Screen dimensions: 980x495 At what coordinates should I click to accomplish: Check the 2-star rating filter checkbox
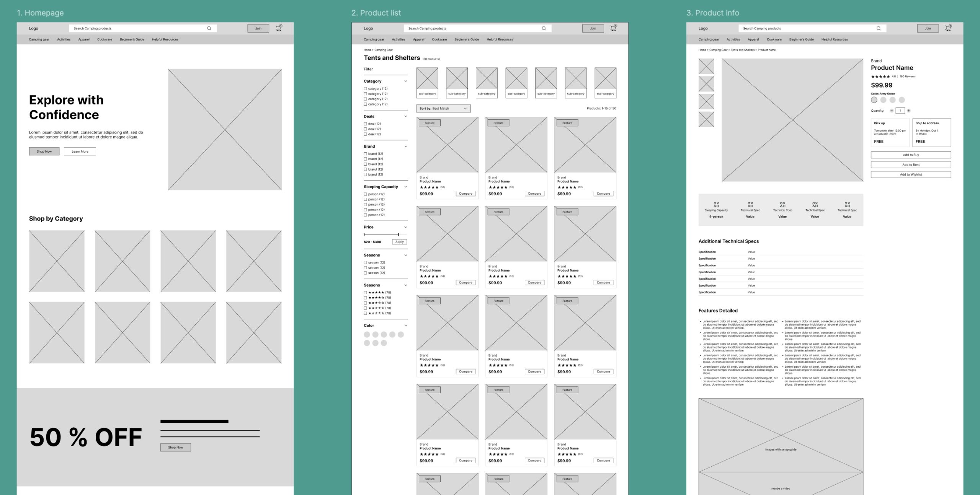pos(365,308)
